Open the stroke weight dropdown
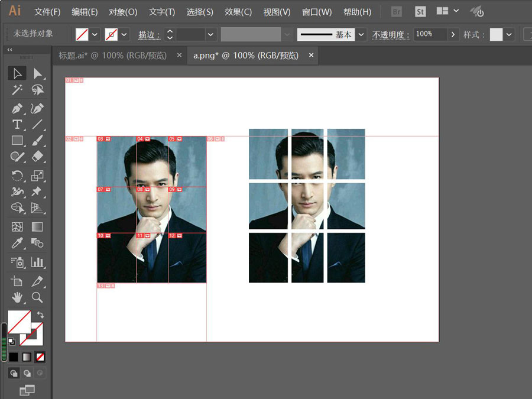Viewport: 532px width, 399px height. [x=210, y=35]
